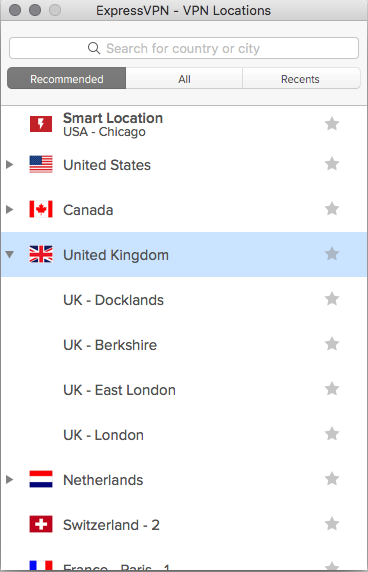Click the Canada flag icon

pyautogui.click(x=41, y=209)
